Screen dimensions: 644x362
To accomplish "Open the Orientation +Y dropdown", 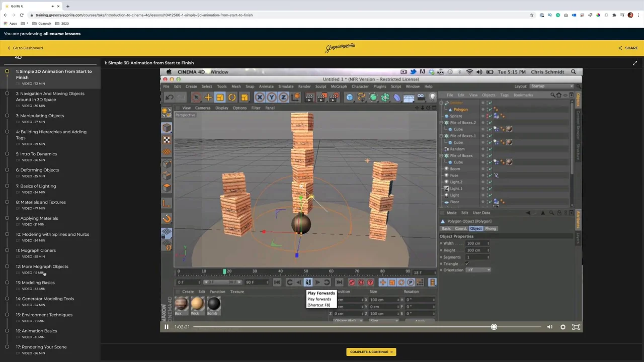I will click(478, 270).
